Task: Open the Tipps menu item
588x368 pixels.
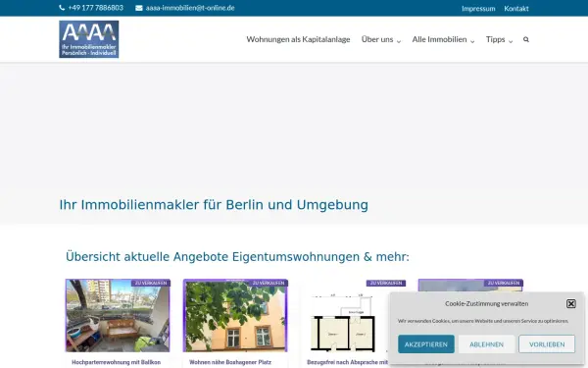Action: click(x=495, y=39)
